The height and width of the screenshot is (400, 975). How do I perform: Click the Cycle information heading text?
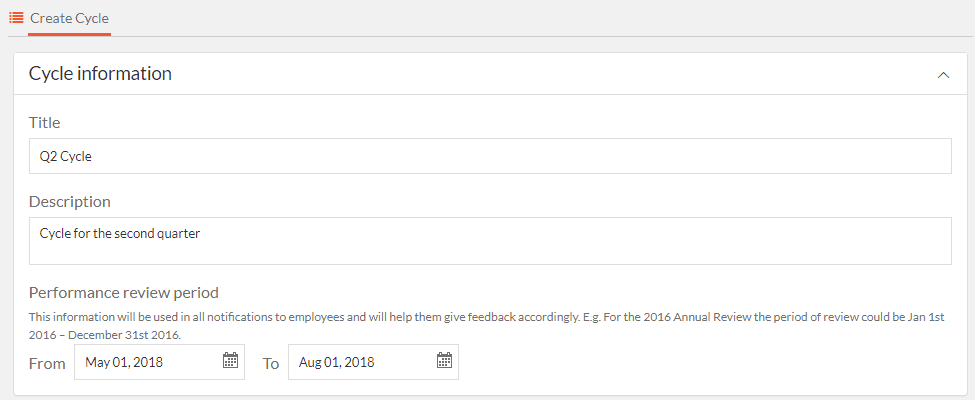tap(100, 73)
